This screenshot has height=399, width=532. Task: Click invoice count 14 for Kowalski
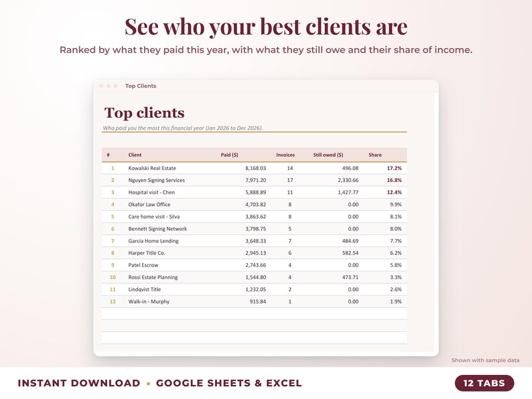click(289, 168)
